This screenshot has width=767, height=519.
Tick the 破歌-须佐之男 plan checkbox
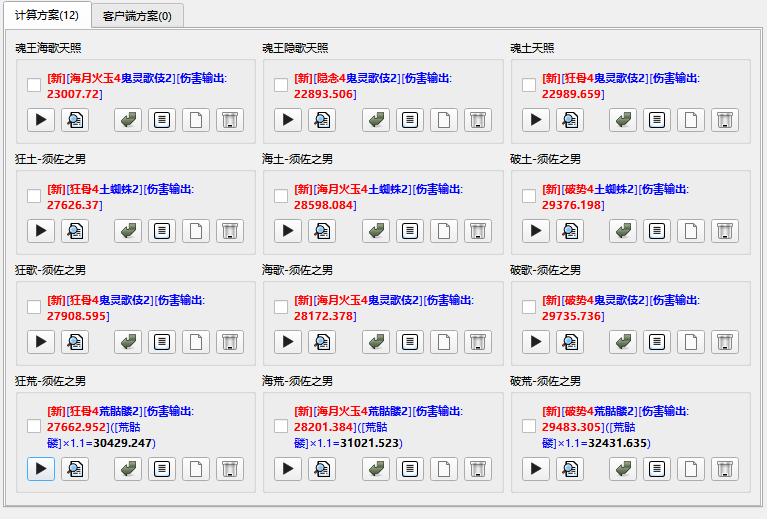(529, 307)
